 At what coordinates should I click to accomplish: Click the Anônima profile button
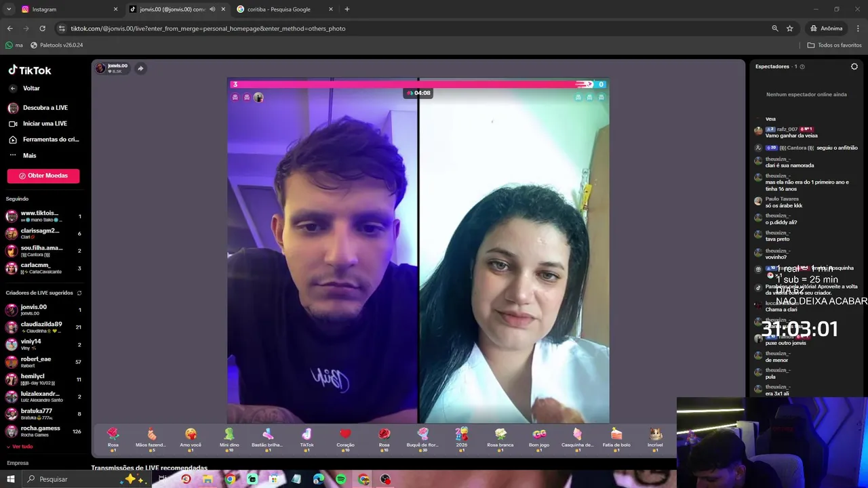point(826,28)
